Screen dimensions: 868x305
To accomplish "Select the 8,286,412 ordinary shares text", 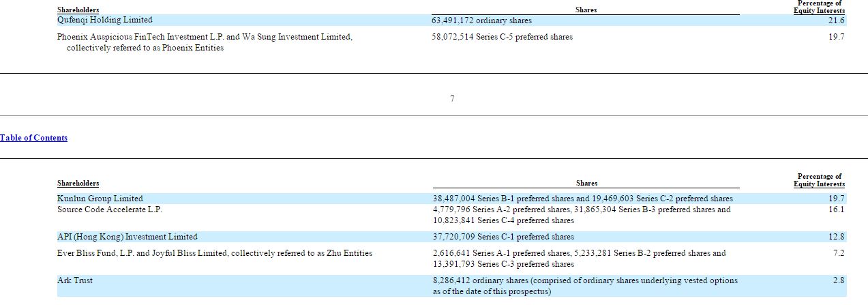I will pos(479,280).
